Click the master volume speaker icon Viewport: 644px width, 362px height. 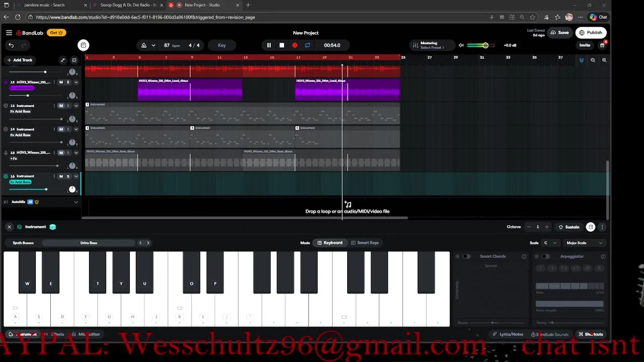point(461,45)
